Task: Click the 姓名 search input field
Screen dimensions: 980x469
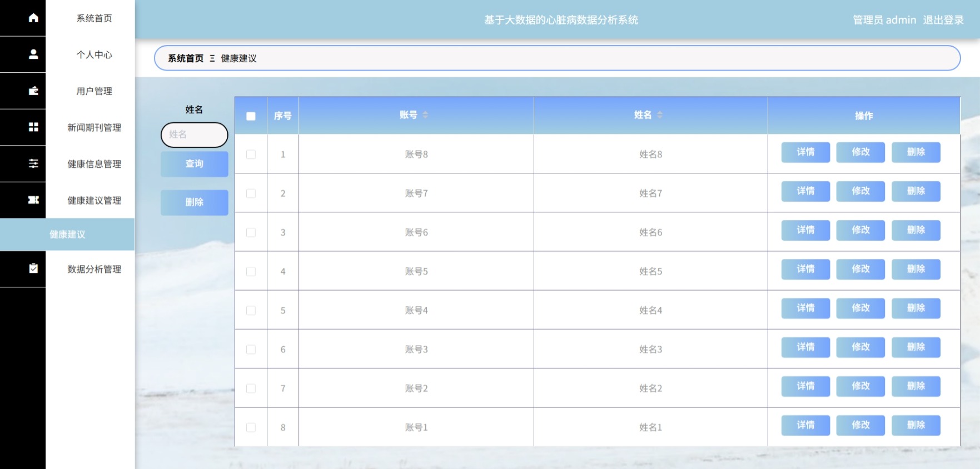Action: [195, 134]
